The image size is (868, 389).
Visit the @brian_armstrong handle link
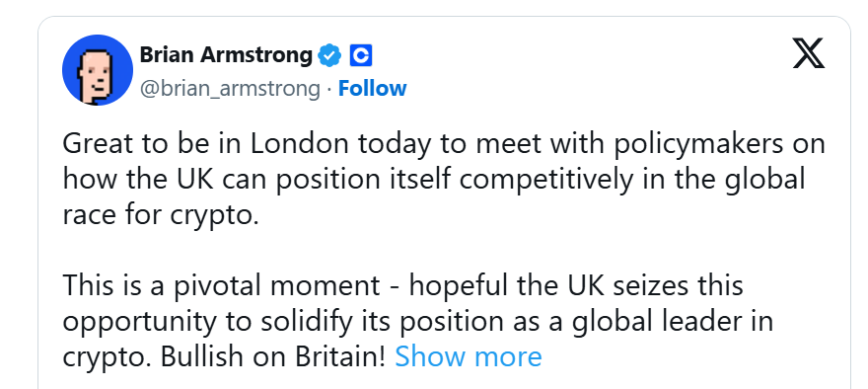(x=230, y=89)
